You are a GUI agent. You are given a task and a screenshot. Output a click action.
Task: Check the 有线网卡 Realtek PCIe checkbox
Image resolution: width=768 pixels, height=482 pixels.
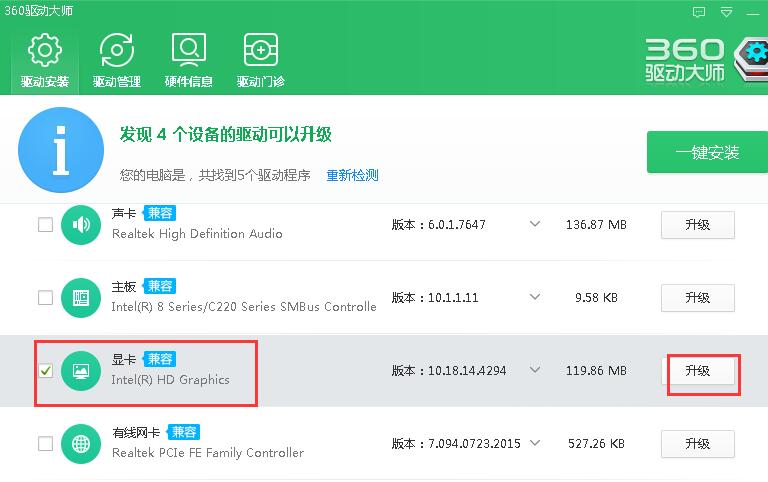tap(46, 444)
